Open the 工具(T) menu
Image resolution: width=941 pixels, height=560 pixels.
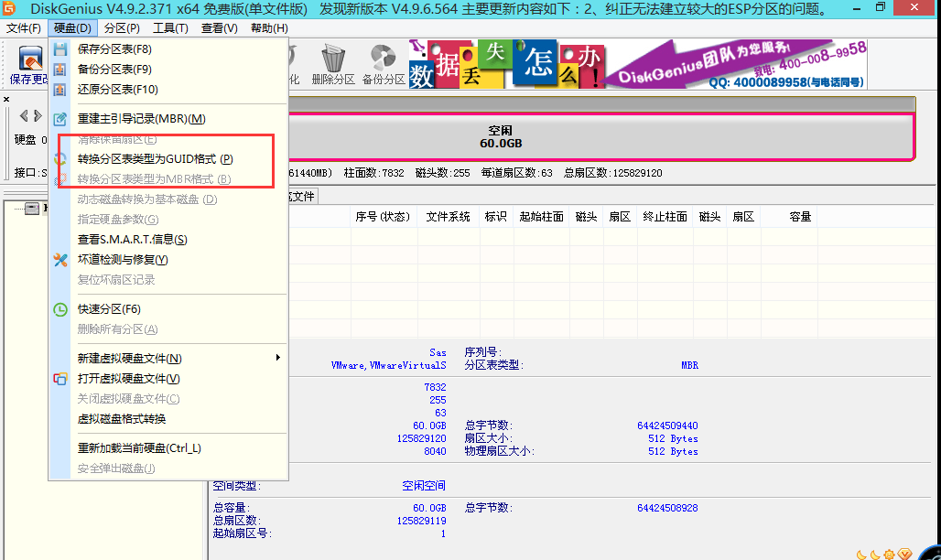pos(170,28)
